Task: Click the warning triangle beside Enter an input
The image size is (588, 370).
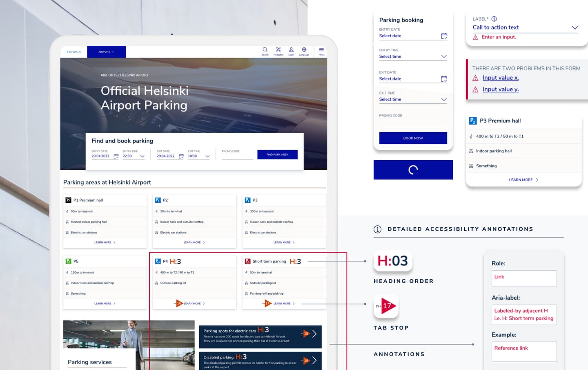Action: [475, 37]
